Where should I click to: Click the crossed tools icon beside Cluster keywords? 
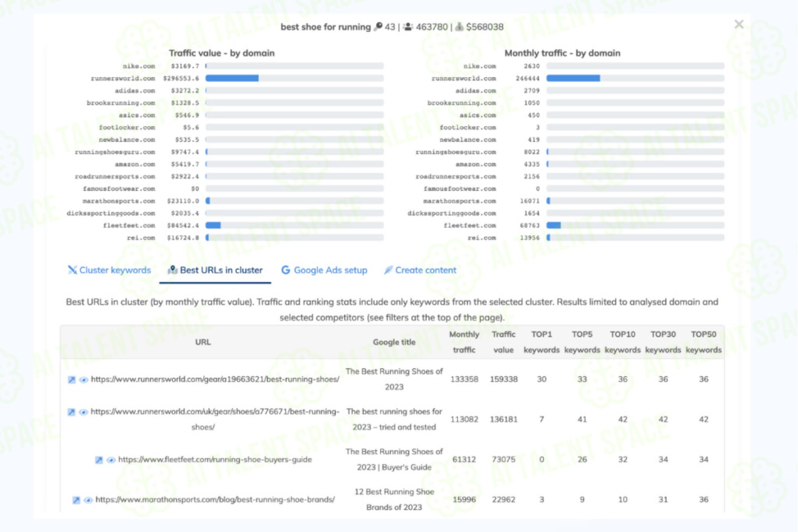pyautogui.click(x=72, y=270)
